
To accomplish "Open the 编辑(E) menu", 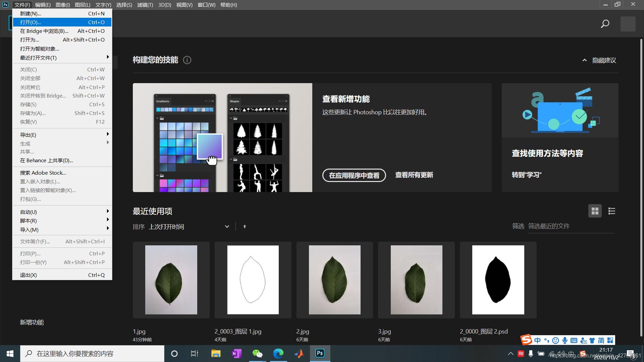I will click(43, 5).
